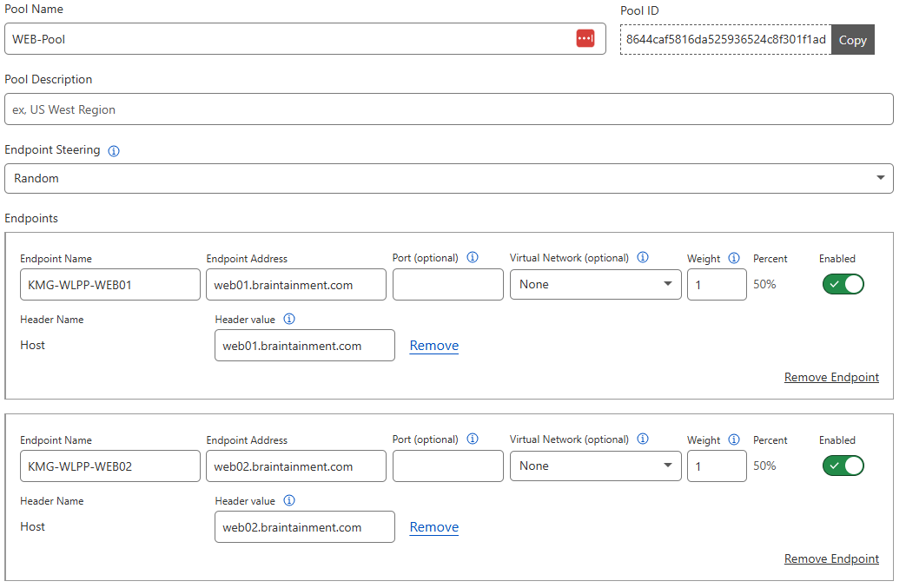The width and height of the screenshot is (906, 588).
Task: Click Header value info icon for web01
Action: (289, 319)
